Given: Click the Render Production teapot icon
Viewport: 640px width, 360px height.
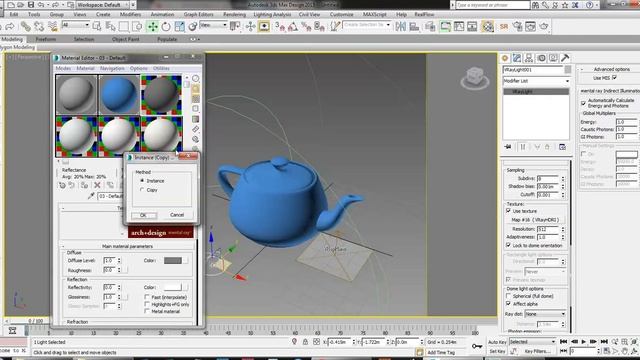Looking at the screenshot, I should [x=544, y=27].
